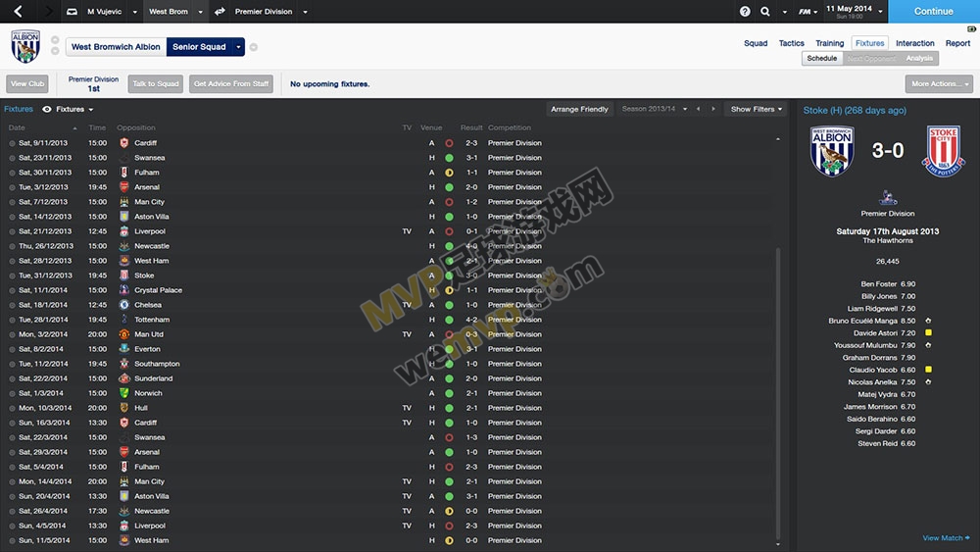Screen dimensions: 980x552
Task: Expand the West Brom dropdown arrow
Action: tap(200, 12)
